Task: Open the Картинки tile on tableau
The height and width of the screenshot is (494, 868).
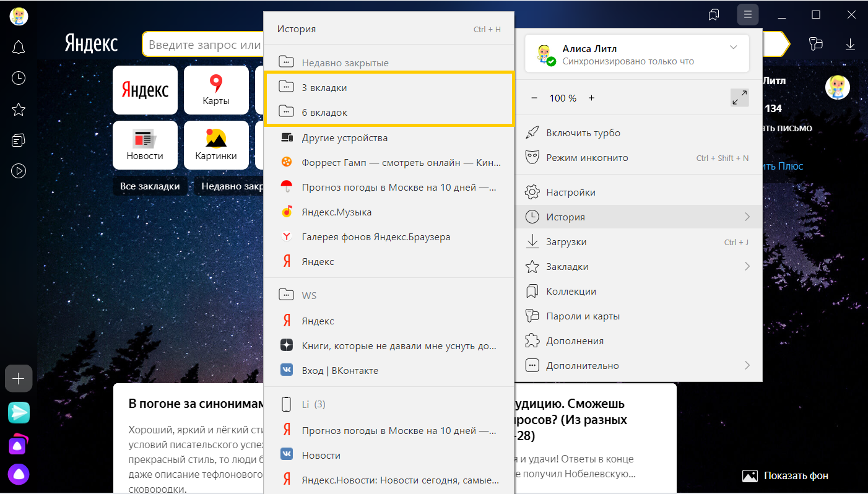Action: point(216,145)
